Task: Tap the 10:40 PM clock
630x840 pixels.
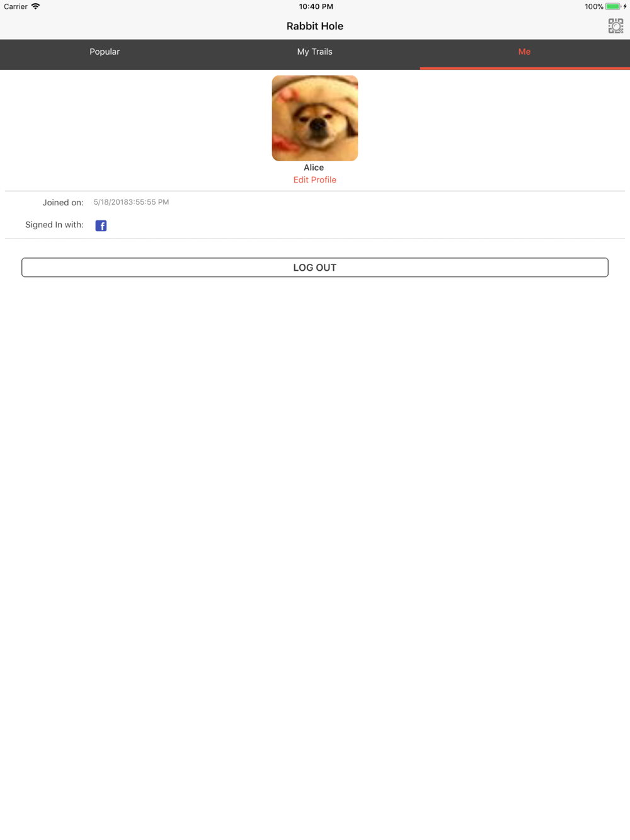Action: coord(316,6)
